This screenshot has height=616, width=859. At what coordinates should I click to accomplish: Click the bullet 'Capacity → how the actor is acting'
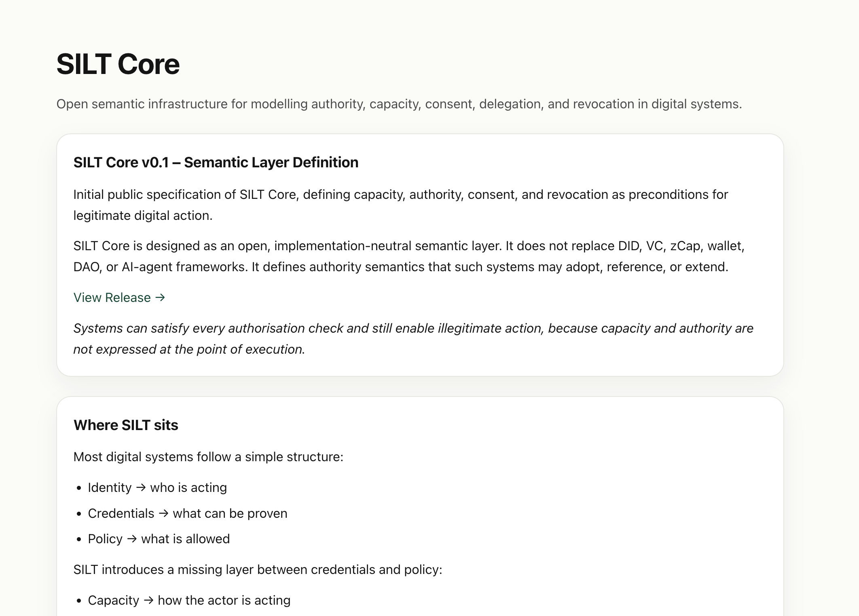[189, 600]
